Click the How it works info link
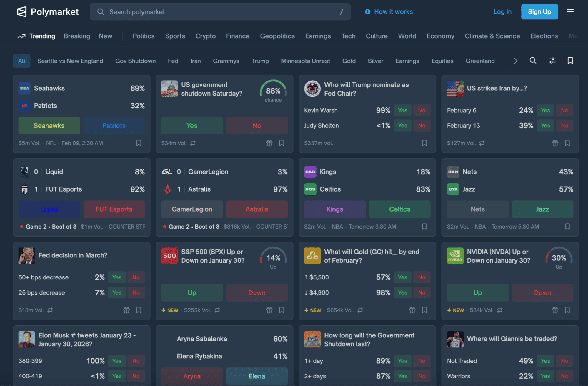The width and height of the screenshot is (588, 386). [x=389, y=12]
